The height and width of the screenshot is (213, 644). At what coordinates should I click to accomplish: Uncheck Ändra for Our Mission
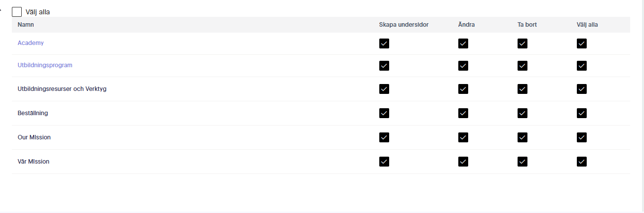coord(463,137)
